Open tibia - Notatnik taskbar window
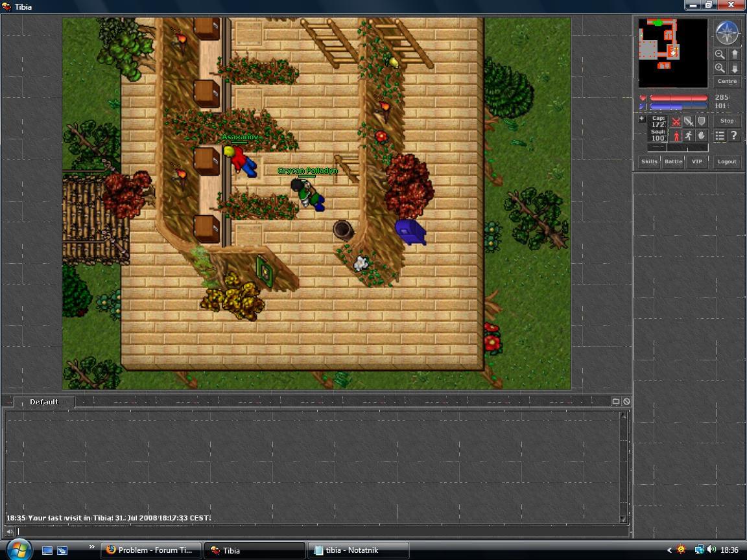This screenshot has width=747, height=560. [358, 550]
